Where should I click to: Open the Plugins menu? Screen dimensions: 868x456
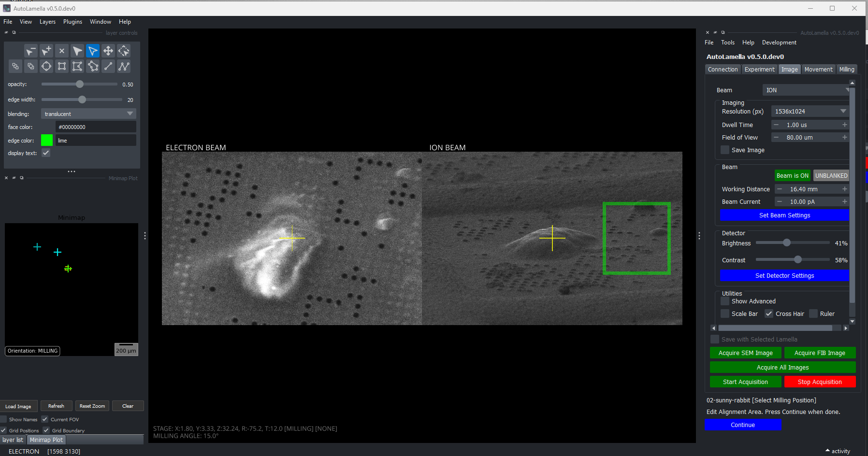tap(72, 22)
